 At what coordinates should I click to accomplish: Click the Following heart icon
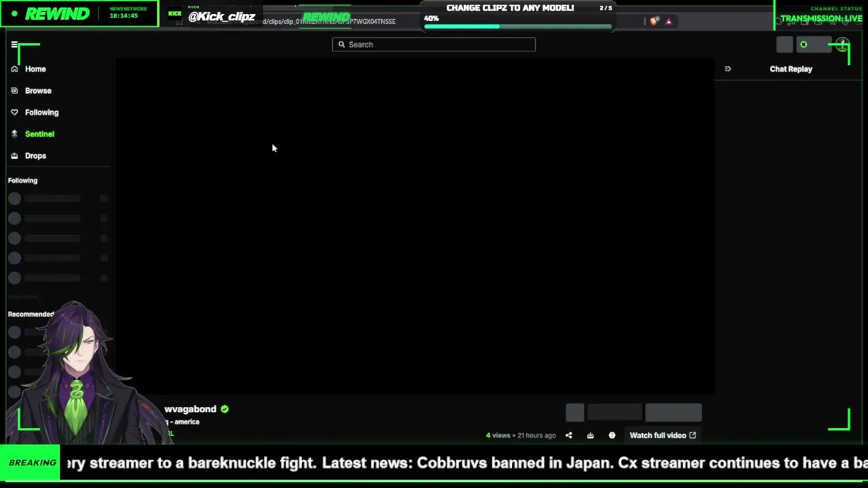click(x=14, y=113)
